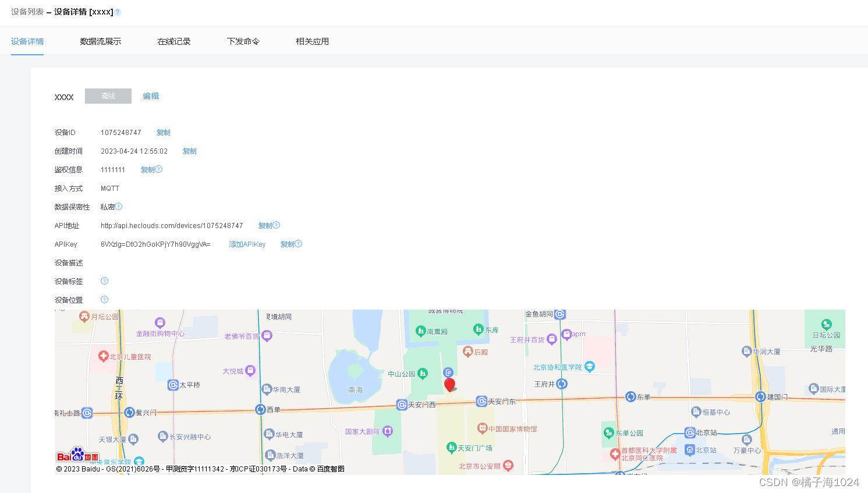Click 金融街购物中心 shopping icon
The image size is (868, 493).
[x=160, y=322]
